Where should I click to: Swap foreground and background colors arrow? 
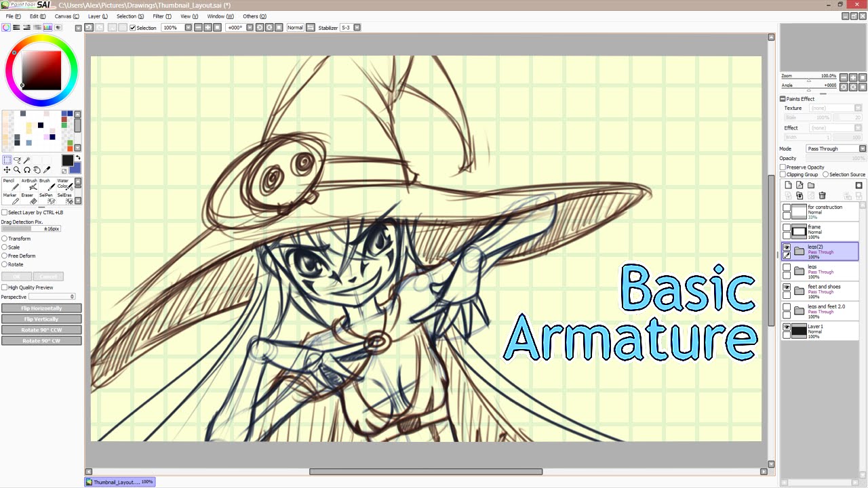coord(78,159)
